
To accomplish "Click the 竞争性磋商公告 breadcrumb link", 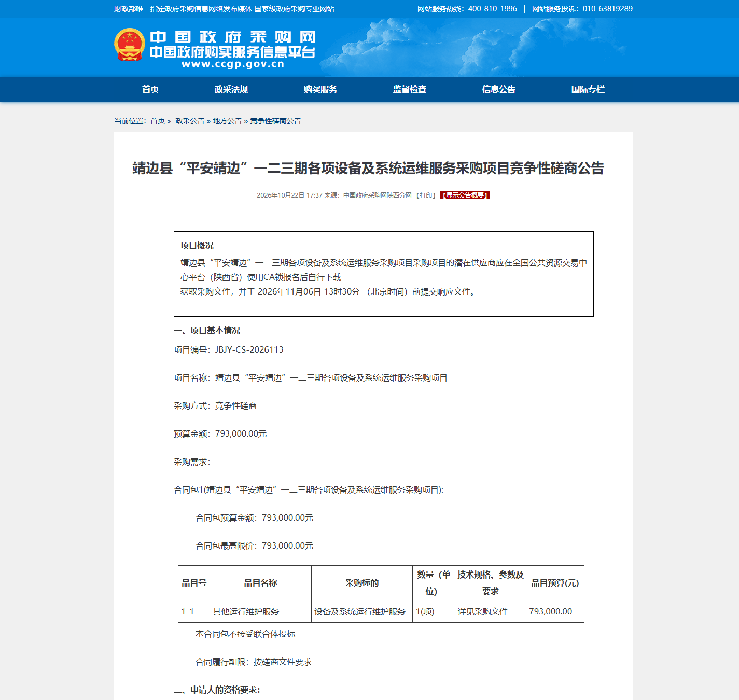I will [275, 121].
